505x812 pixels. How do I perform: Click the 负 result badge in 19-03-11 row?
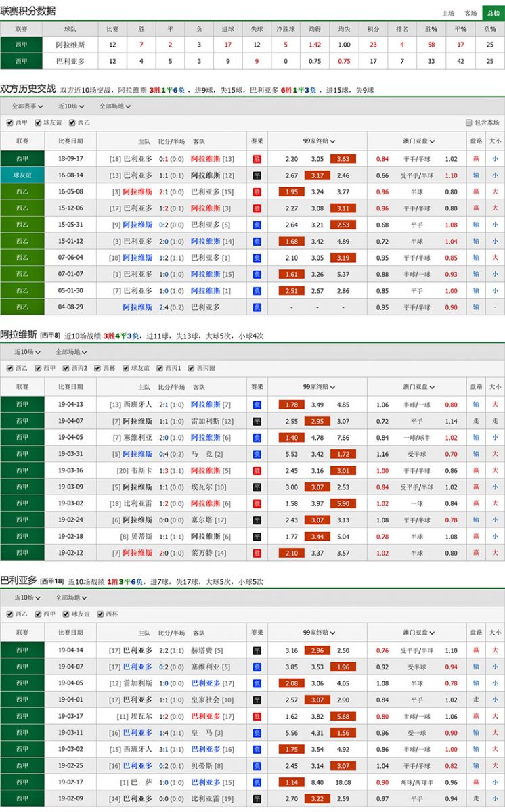click(x=257, y=733)
